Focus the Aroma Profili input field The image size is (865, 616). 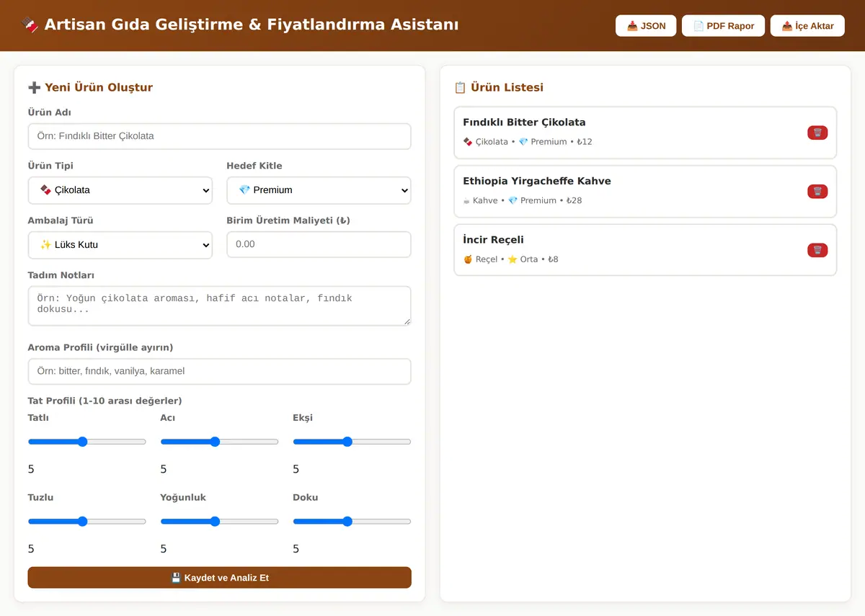(219, 371)
